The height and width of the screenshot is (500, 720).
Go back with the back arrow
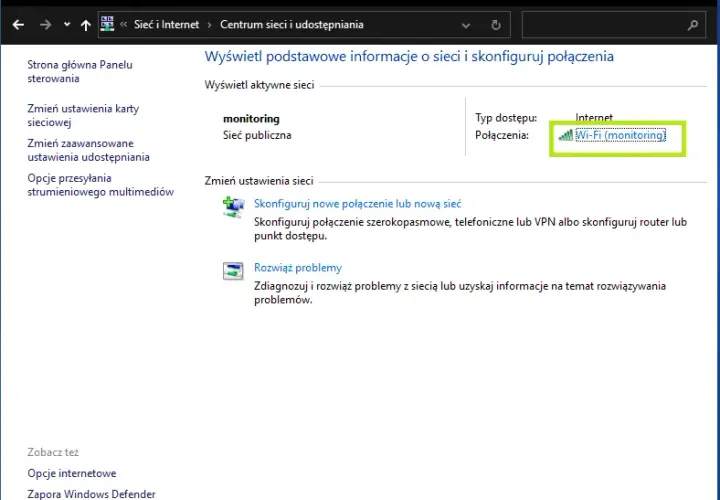coord(18,25)
